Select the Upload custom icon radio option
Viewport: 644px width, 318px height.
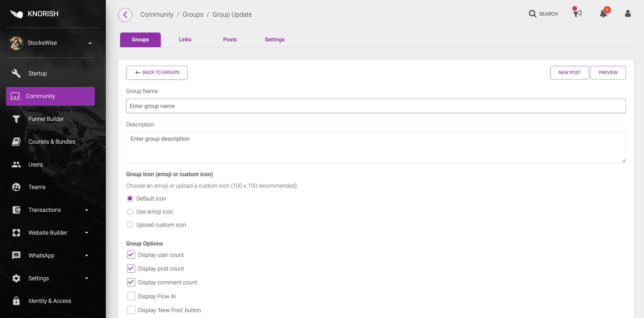click(x=130, y=225)
